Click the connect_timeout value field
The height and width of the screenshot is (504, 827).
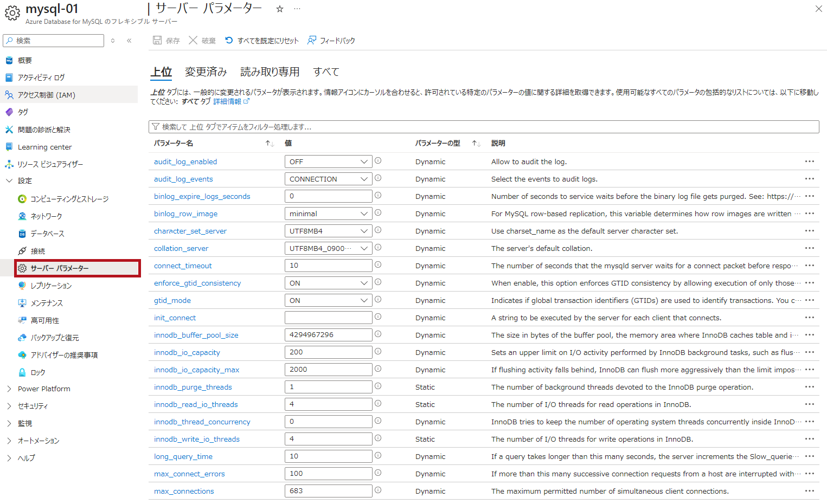click(x=328, y=266)
